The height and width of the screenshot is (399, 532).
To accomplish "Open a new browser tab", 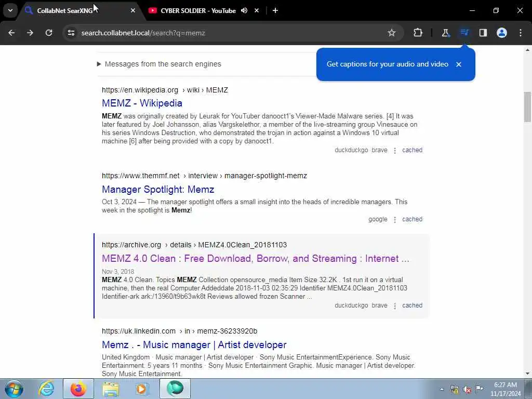I will click(x=275, y=10).
